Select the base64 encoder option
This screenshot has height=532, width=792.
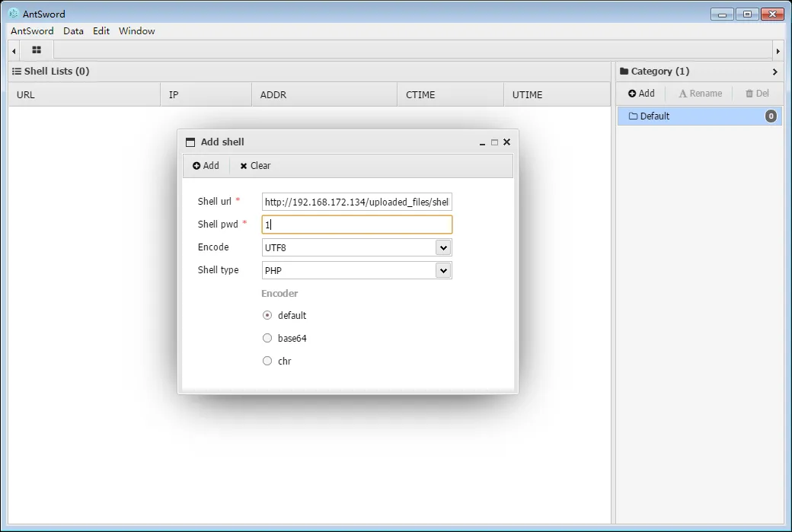click(267, 338)
